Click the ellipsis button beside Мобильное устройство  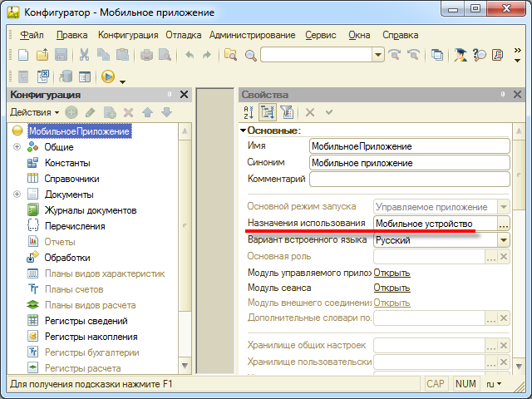click(504, 224)
